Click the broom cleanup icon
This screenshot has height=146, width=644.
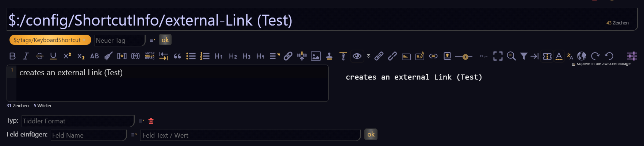(x=108, y=56)
